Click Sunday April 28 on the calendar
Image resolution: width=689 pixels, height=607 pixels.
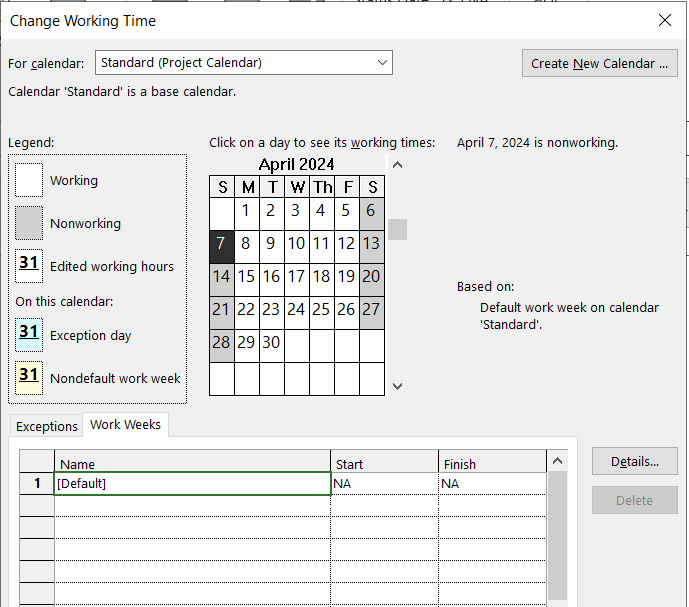coord(221,342)
